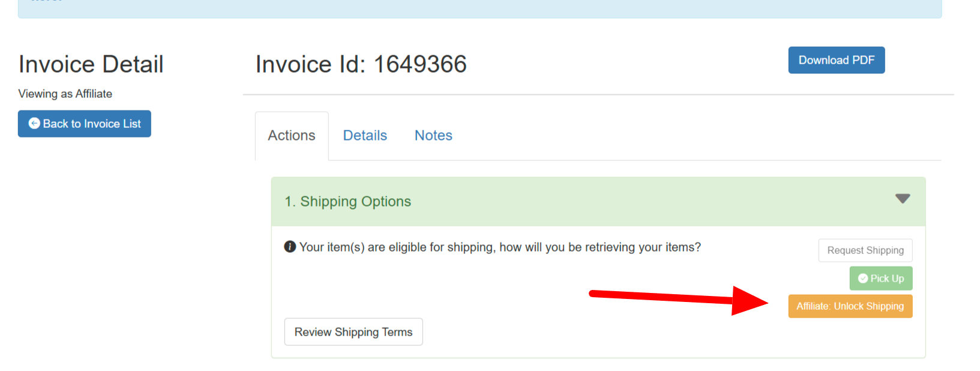Click the info icon beside eligibility message
980x371 pixels.
tap(290, 247)
